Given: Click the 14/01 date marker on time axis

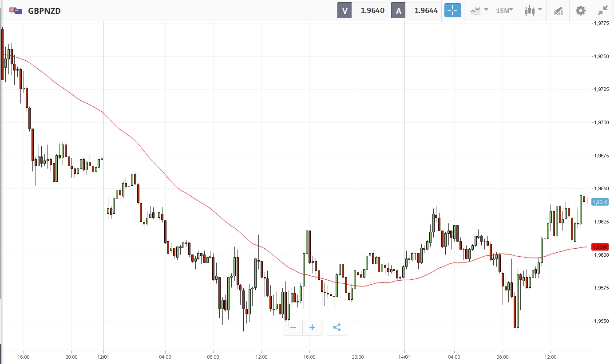Looking at the screenshot, I should pyautogui.click(x=405, y=356).
